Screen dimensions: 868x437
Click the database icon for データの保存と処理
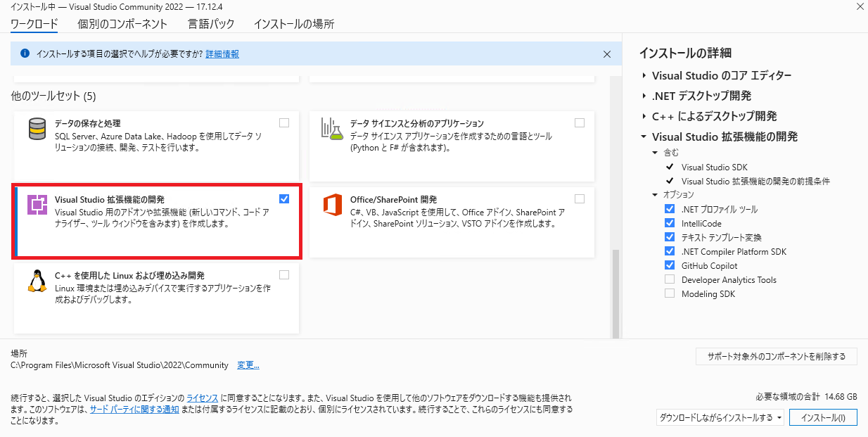click(37, 129)
